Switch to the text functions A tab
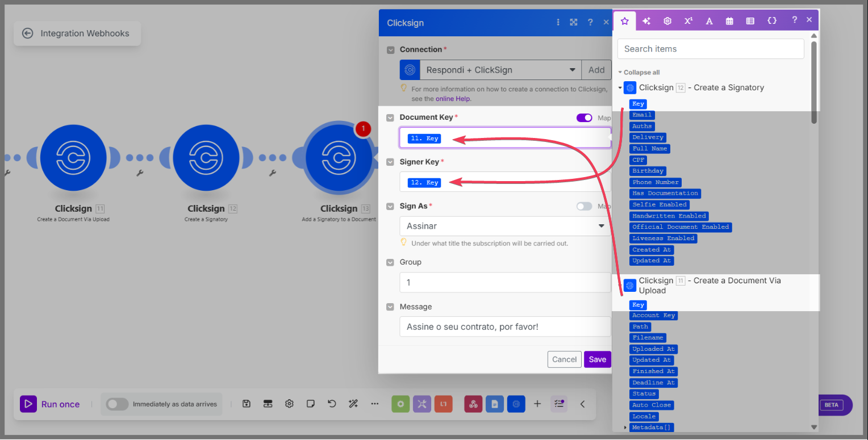This screenshot has width=868, height=440. click(x=709, y=21)
